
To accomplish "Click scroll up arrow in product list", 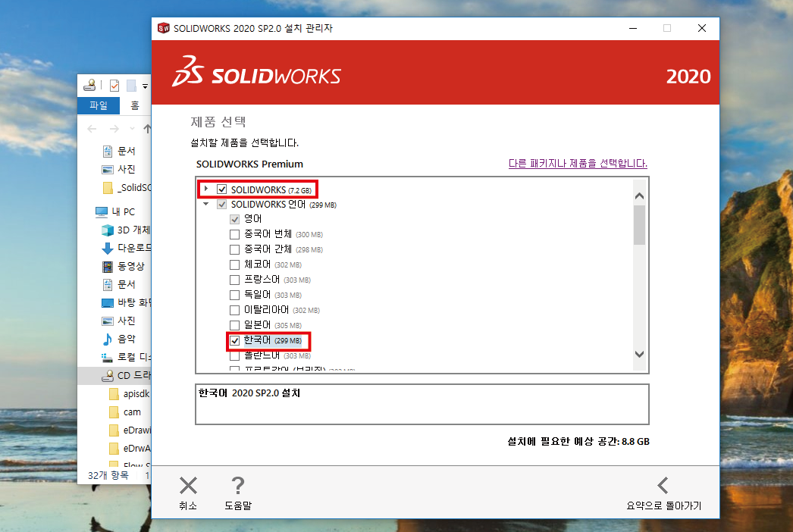I will coord(639,196).
